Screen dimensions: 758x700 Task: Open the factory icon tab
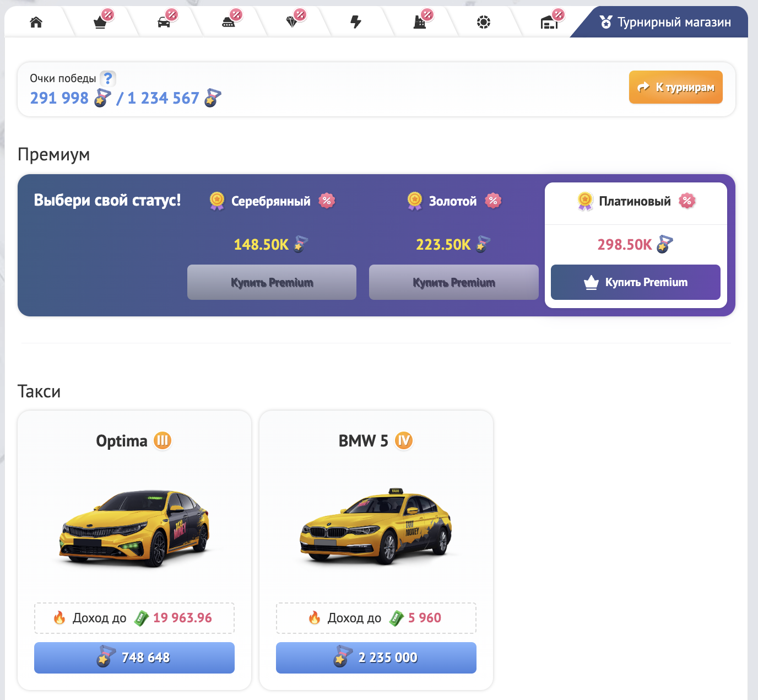pyautogui.click(x=420, y=23)
